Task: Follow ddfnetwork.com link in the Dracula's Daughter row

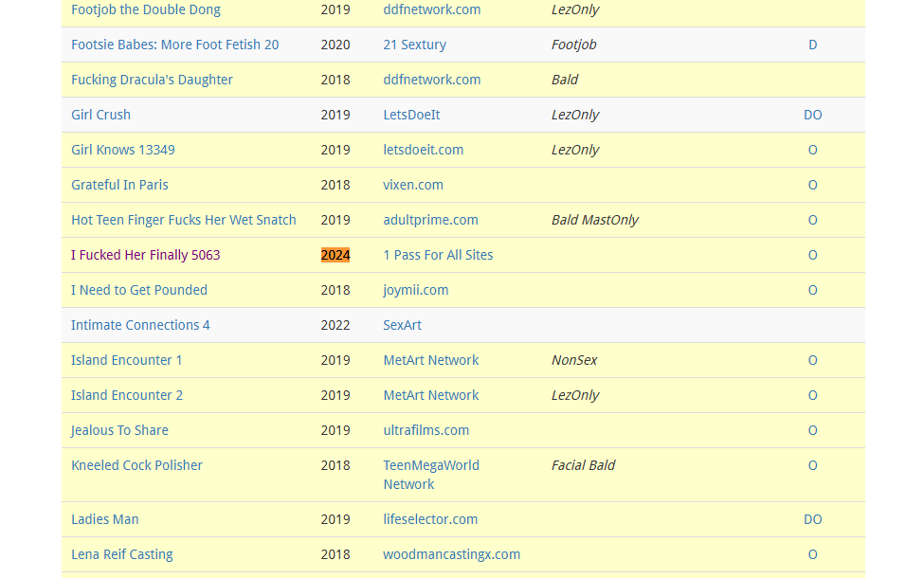Action: click(x=432, y=80)
